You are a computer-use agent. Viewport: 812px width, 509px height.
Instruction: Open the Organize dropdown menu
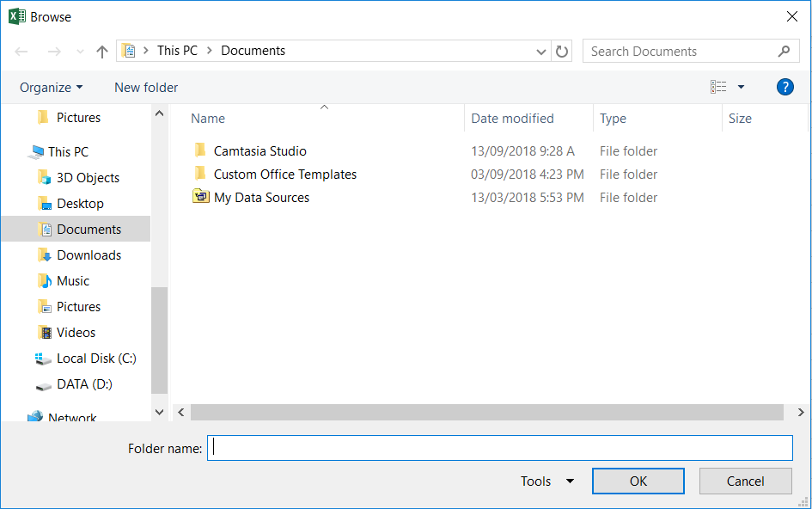tap(52, 88)
